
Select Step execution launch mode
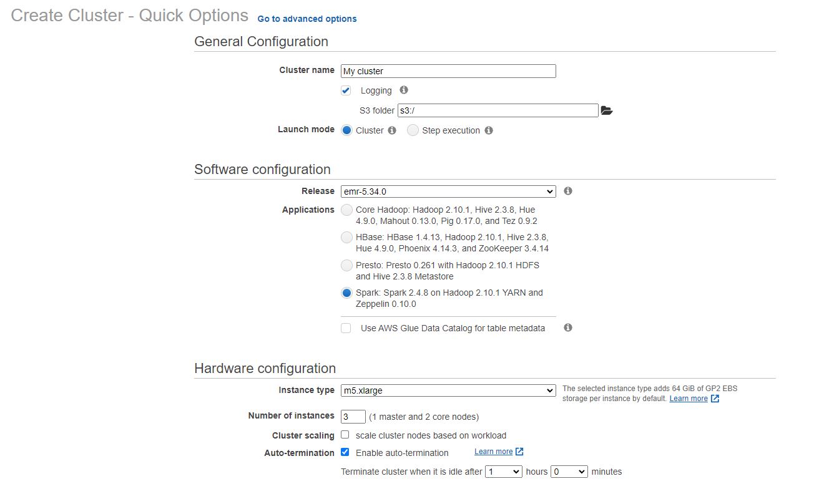(x=413, y=130)
